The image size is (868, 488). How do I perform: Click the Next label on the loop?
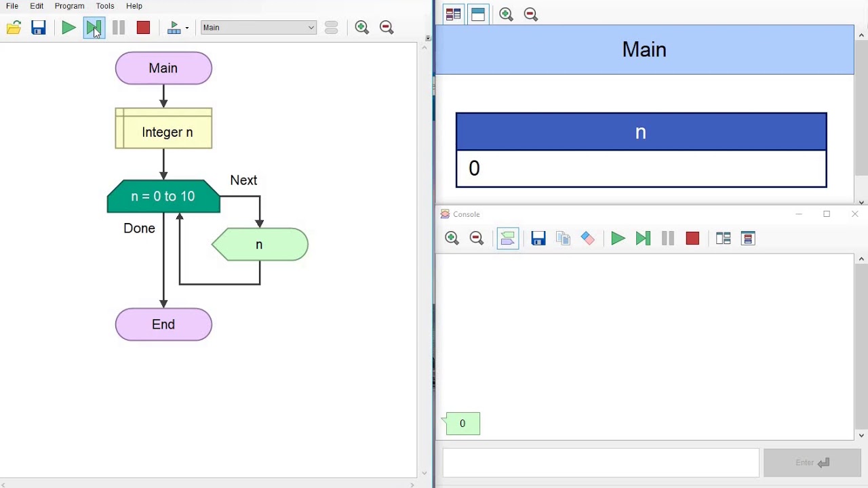point(243,180)
